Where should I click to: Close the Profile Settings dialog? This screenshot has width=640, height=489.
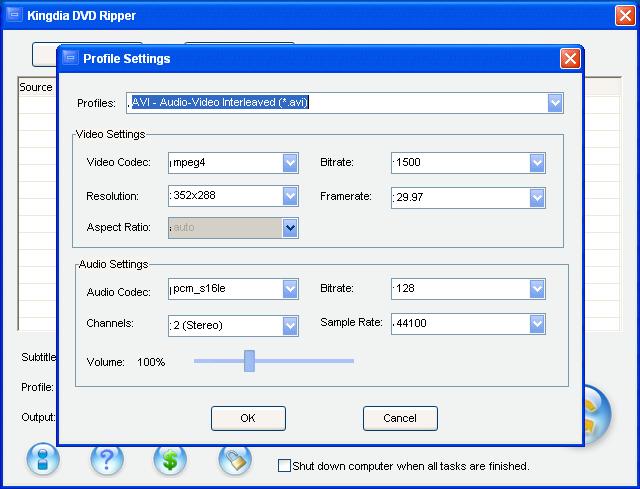pyautogui.click(x=570, y=58)
